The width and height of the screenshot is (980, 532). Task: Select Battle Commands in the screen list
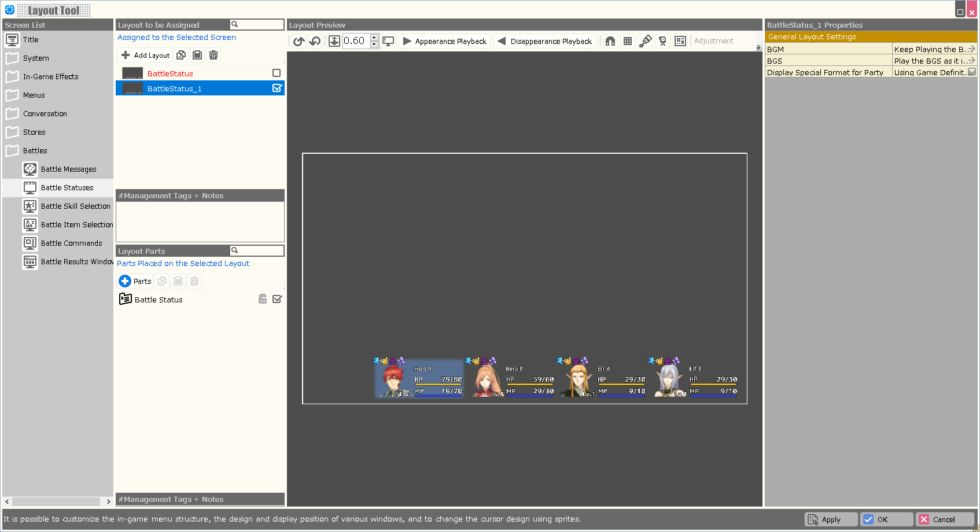(71, 243)
